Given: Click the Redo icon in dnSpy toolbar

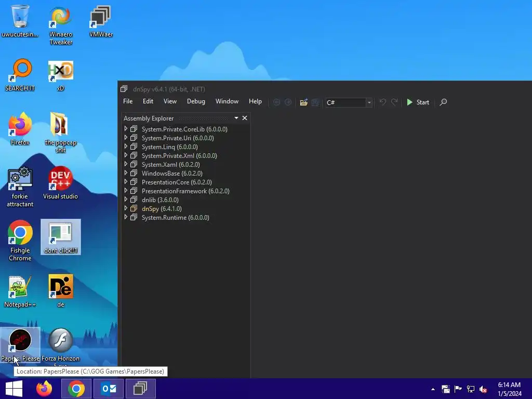Looking at the screenshot, I should pos(394,102).
